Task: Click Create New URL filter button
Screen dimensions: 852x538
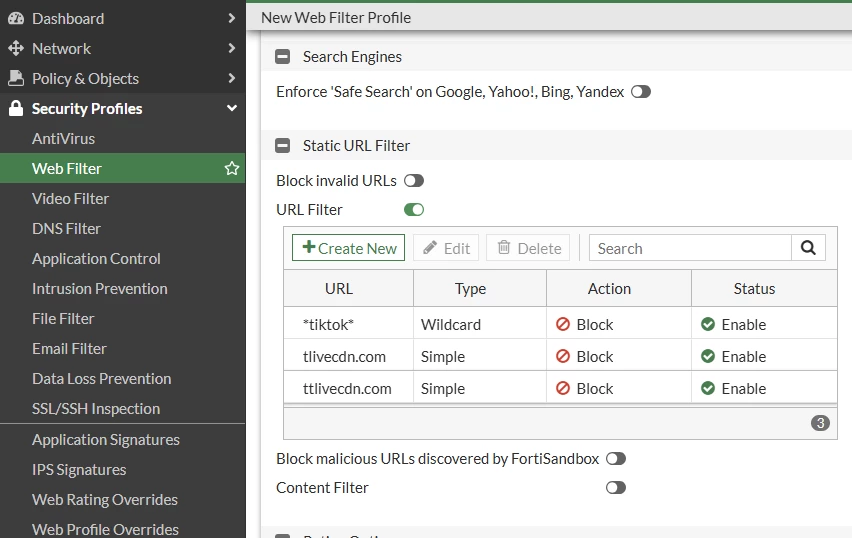Action: tap(348, 248)
